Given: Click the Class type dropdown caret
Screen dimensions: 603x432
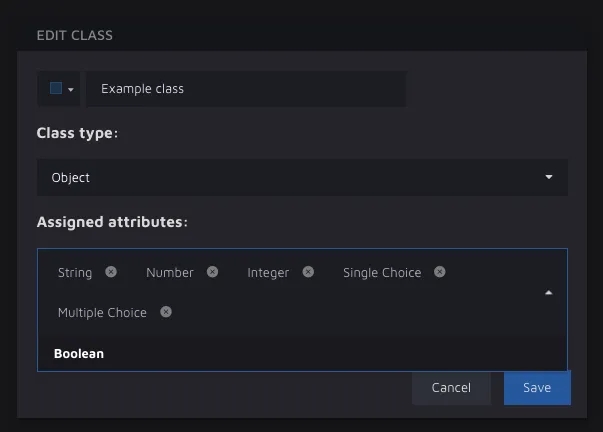Looking at the screenshot, I should point(548,177).
